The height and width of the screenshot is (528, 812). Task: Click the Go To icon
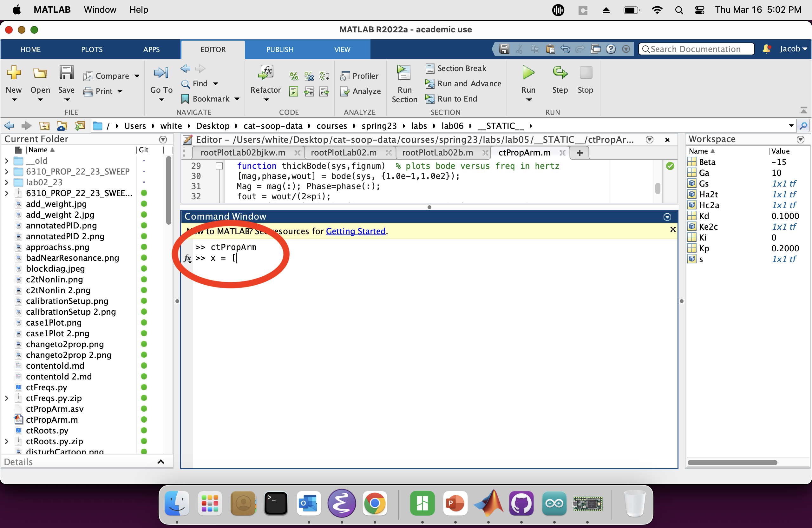point(161,73)
